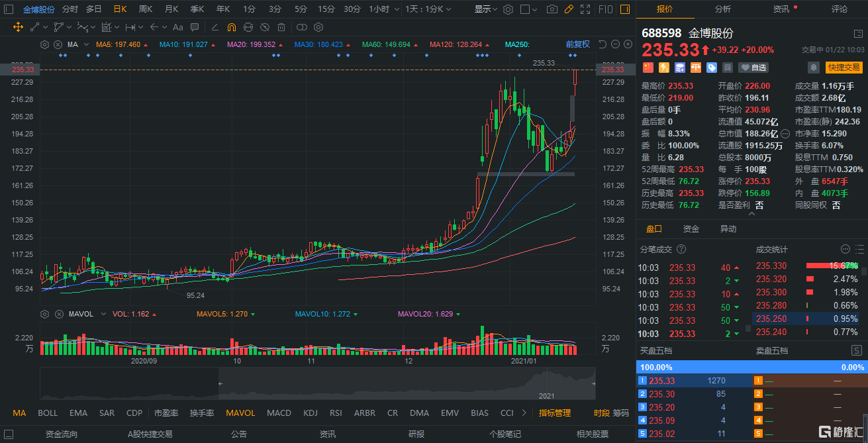This screenshot has height=443, width=868.
Task: Zoom in chart with plus icon
Action: click(628, 44)
